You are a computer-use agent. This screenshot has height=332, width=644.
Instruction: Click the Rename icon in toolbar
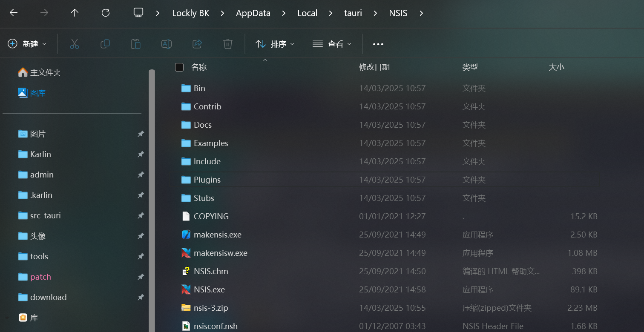click(x=166, y=43)
